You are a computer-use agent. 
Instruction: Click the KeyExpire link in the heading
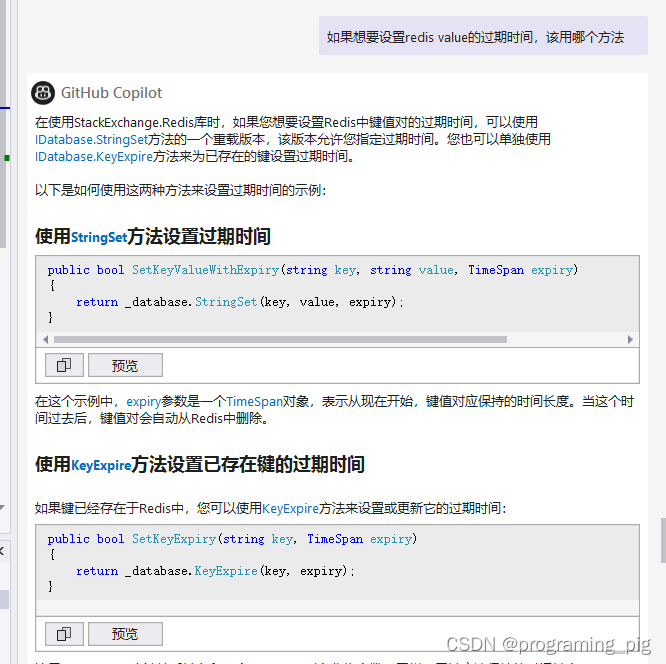(101, 465)
